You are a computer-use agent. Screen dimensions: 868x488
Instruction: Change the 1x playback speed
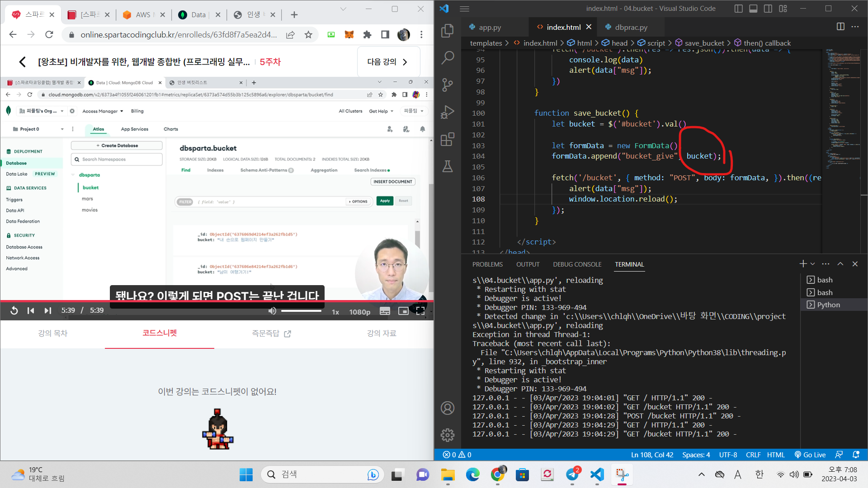coord(335,312)
